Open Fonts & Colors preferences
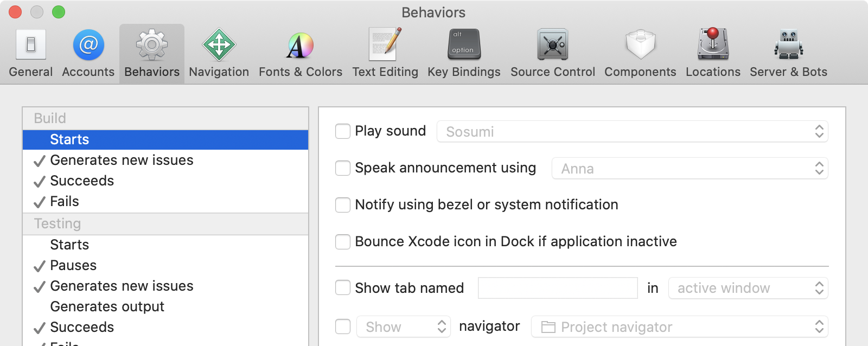868x346 pixels. 301,53
